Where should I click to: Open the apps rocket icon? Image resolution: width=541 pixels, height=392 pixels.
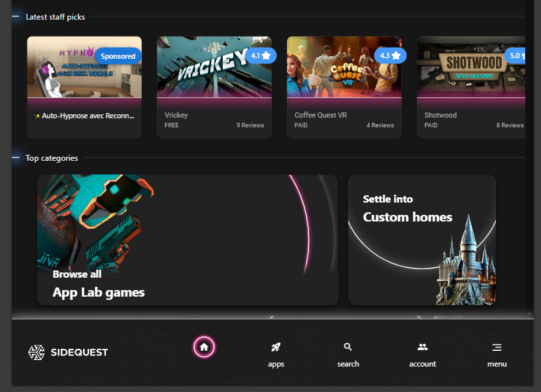point(276,347)
